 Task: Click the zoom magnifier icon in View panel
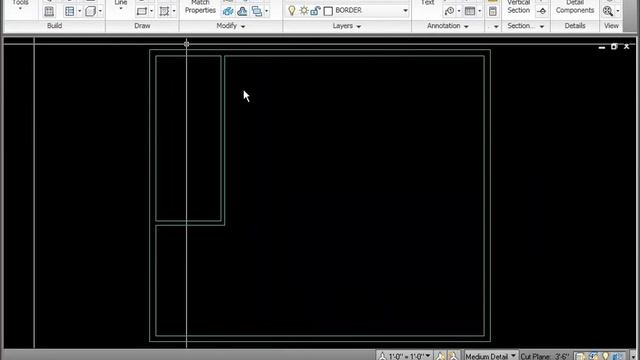pos(608,11)
